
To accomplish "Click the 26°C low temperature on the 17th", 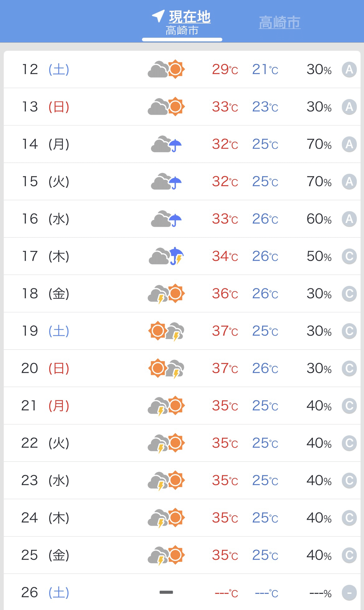I will point(265,256).
